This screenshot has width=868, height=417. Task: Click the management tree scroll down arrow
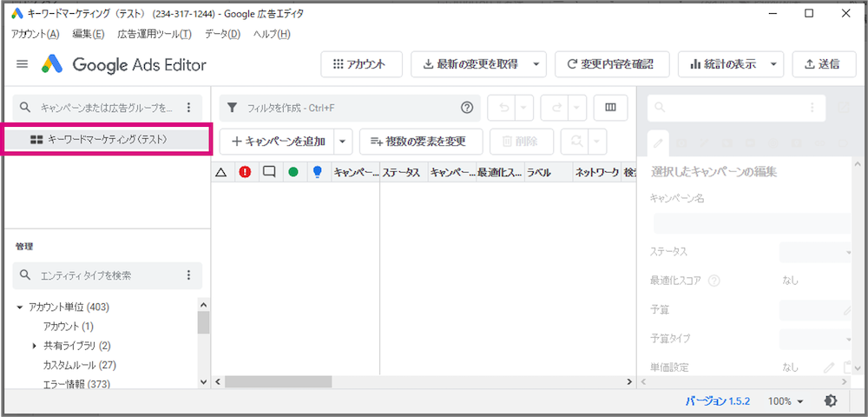(203, 381)
